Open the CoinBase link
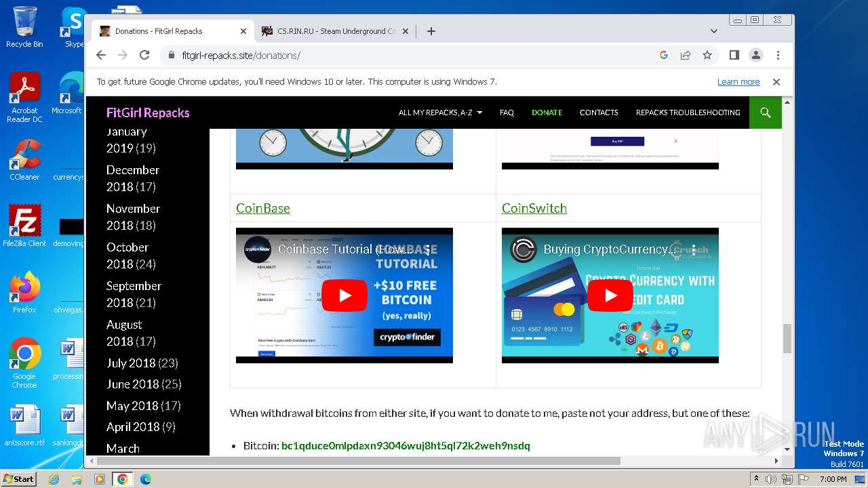Screen dimensions: 868x488 263,208
